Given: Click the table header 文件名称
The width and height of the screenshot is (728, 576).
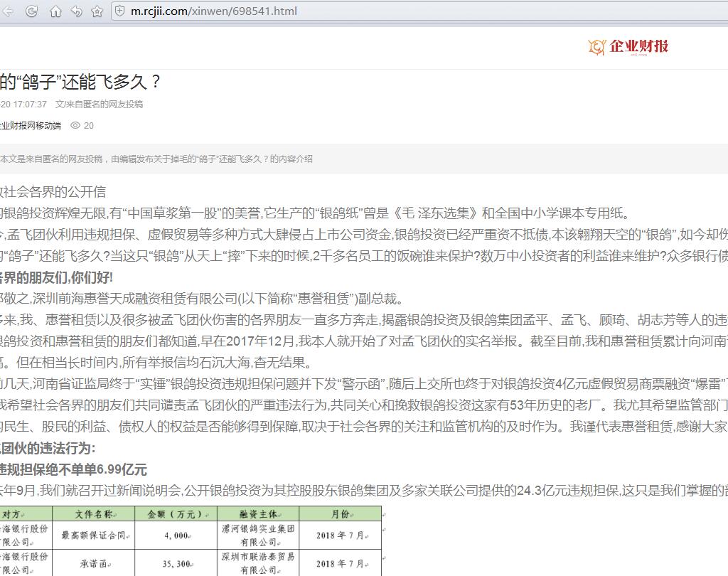Looking at the screenshot, I should click(x=93, y=513).
